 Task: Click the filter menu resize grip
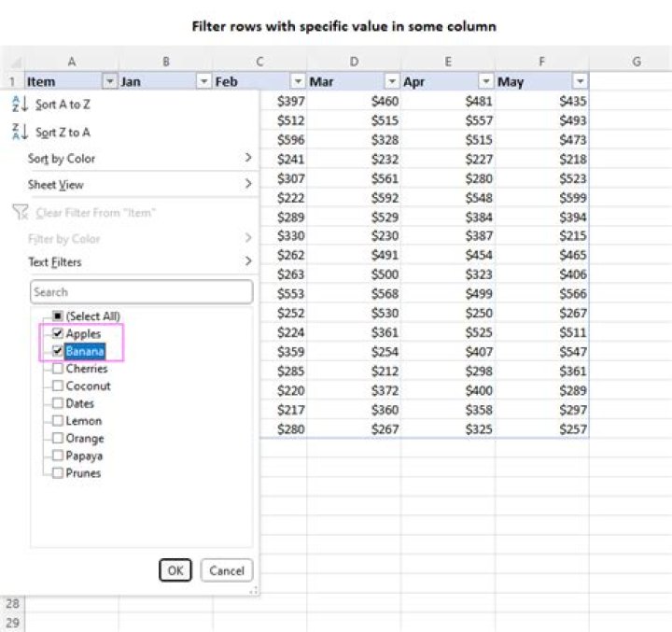pos(253,590)
